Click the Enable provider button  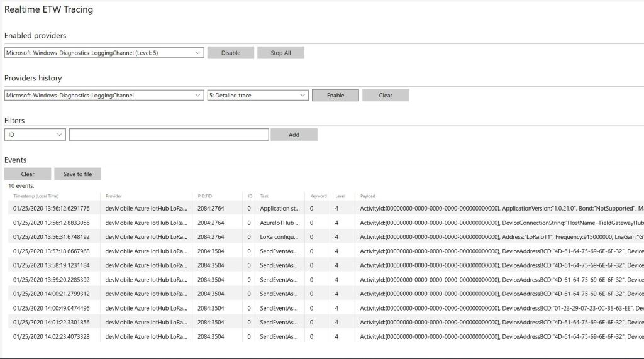[x=335, y=96]
